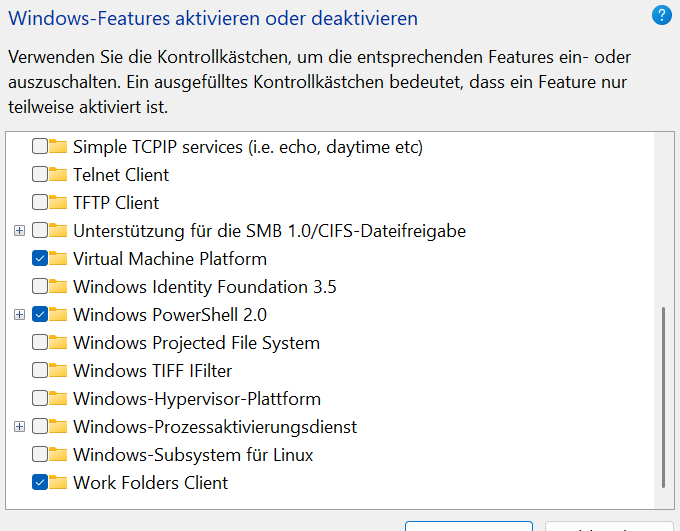Click folder icon next to Telnet Client

[58, 174]
